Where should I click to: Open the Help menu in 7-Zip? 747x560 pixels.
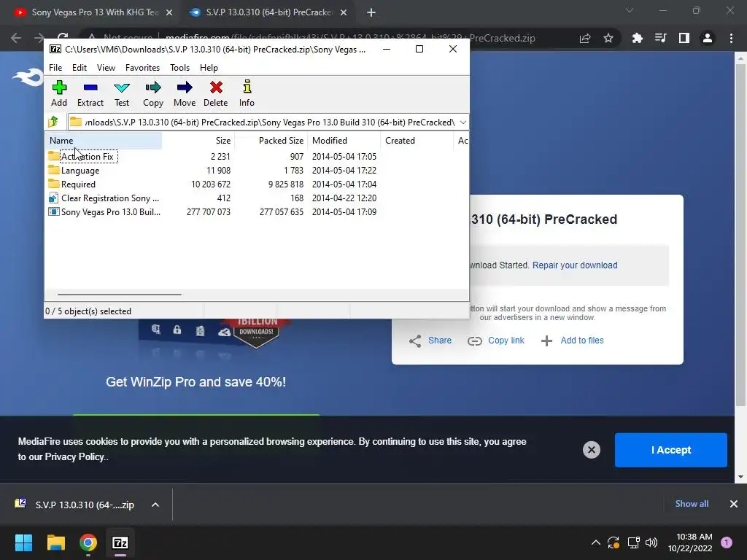209,68
